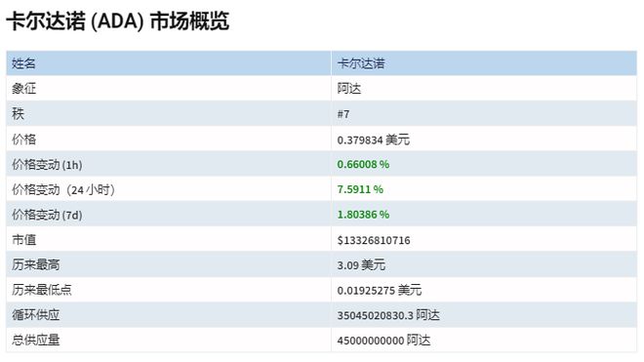
Task: Click the 市值 row label
Action: pos(23,240)
